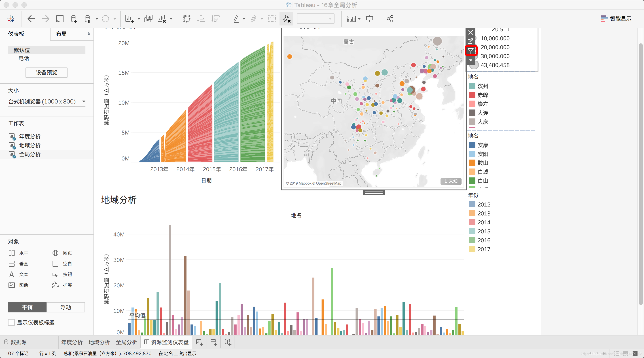Click the Presentation mode icon

pos(369,19)
